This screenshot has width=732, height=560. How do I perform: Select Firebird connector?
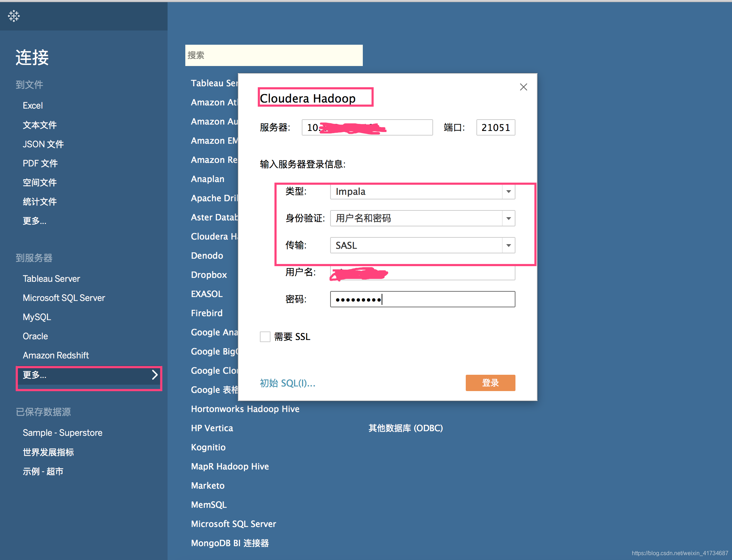pyautogui.click(x=207, y=313)
